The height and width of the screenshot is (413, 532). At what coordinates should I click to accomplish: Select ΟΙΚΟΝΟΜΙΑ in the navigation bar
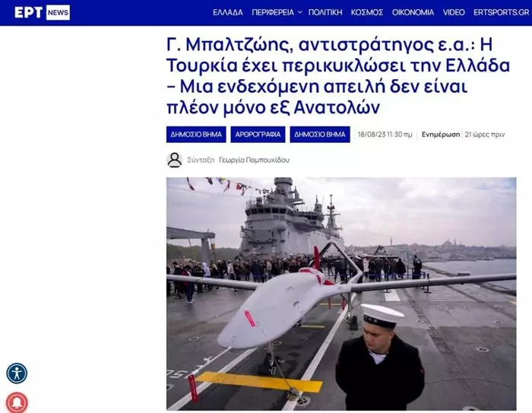point(413,13)
